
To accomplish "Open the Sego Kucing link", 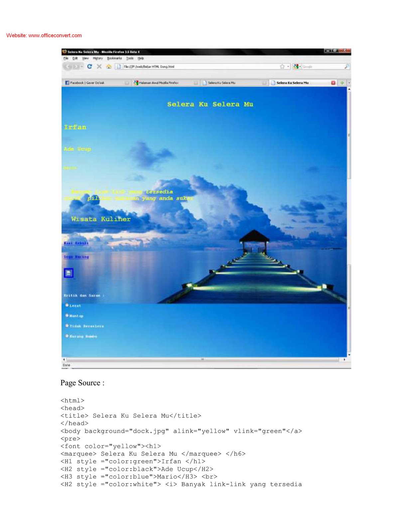I will [76, 257].
